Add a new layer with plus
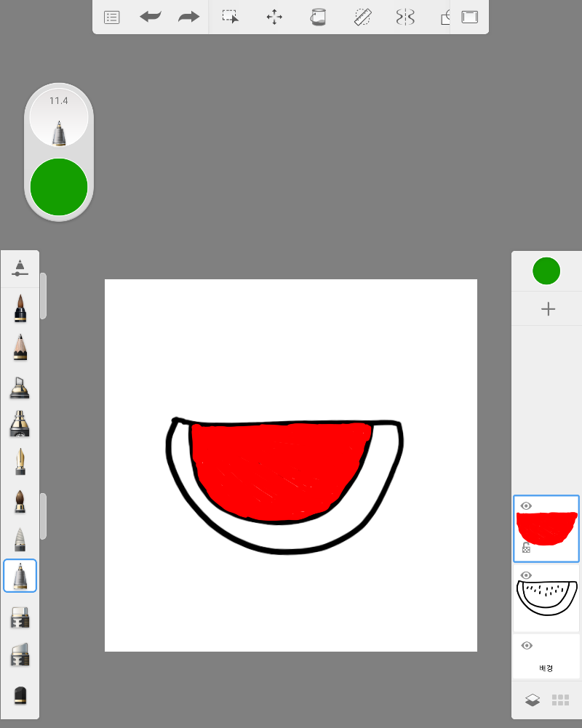This screenshot has width=582, height=728. pyautogui.click(x=548, y=309)
